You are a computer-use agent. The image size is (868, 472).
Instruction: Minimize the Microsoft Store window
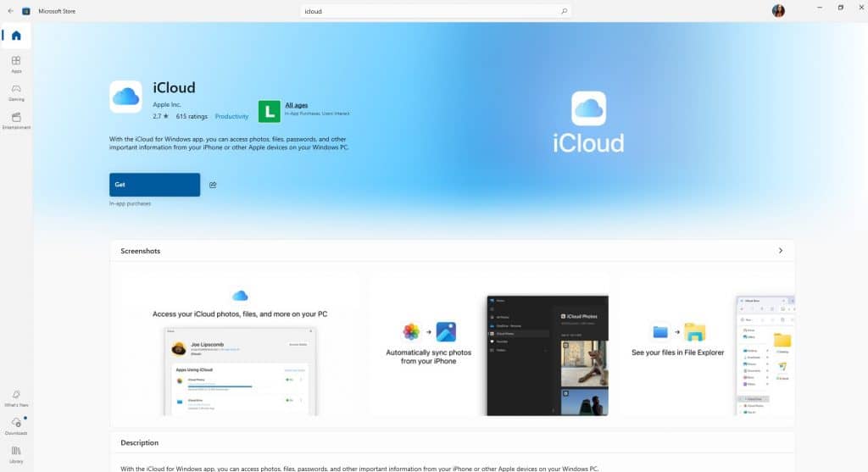click(820, 8)
